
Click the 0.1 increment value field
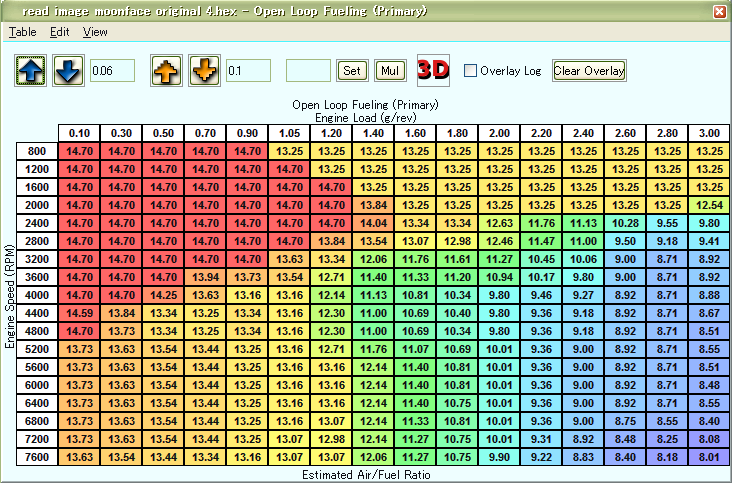click(248, 71)
